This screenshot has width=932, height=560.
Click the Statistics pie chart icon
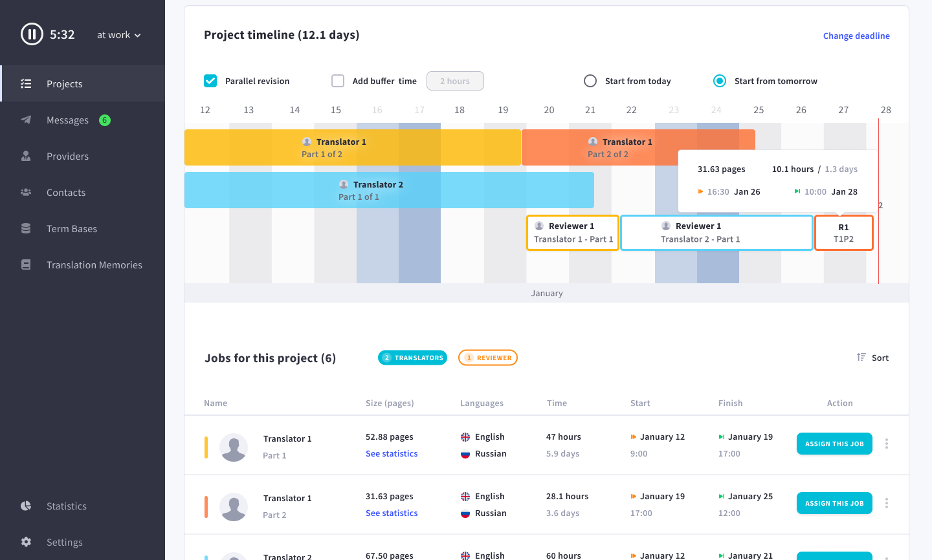coord(26,506)
